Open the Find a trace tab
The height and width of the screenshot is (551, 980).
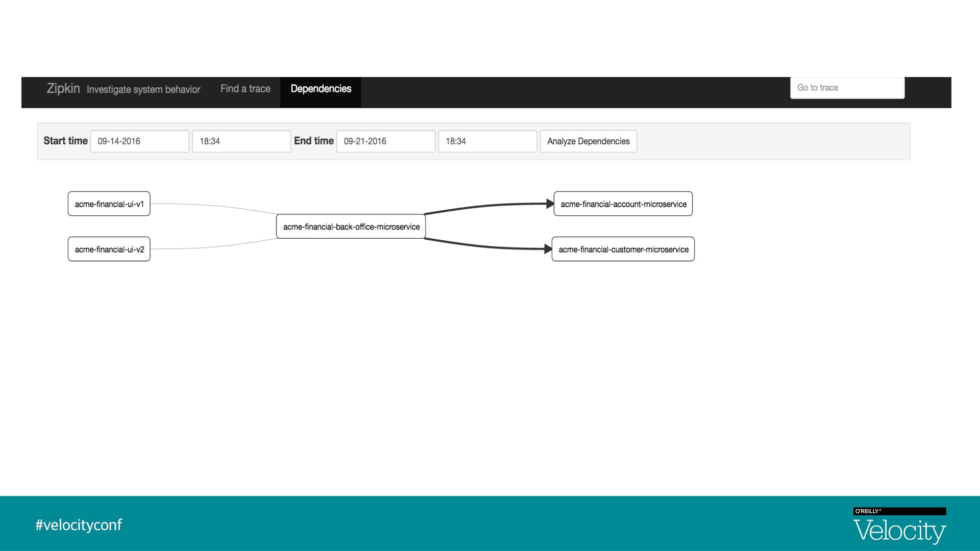245,89
